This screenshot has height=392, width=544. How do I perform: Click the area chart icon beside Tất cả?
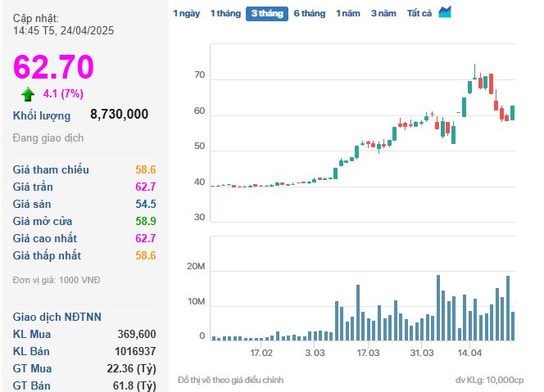click(x=445, y=12)
